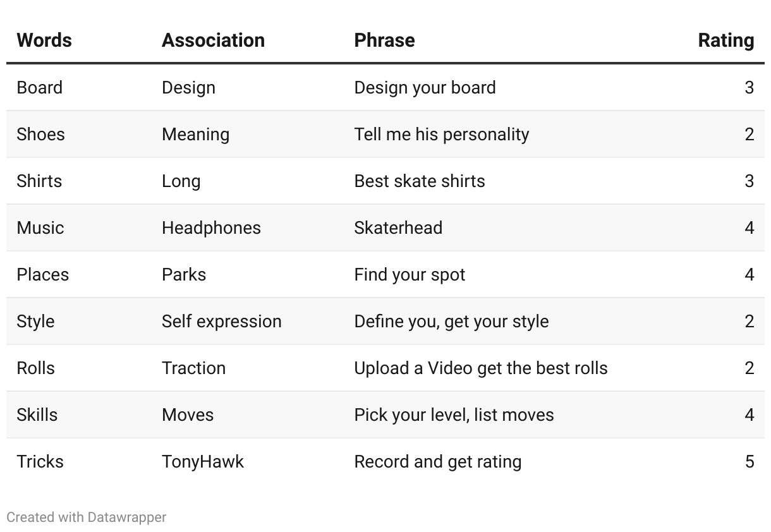Select the Headphones association cell
This screenshot has width=771, height=532.
tap(211, 227)
